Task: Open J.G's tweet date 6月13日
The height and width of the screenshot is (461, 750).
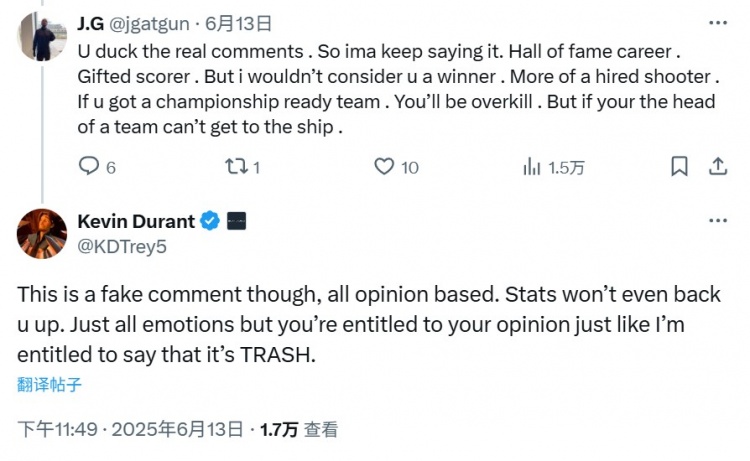Action: pos(245,23)
